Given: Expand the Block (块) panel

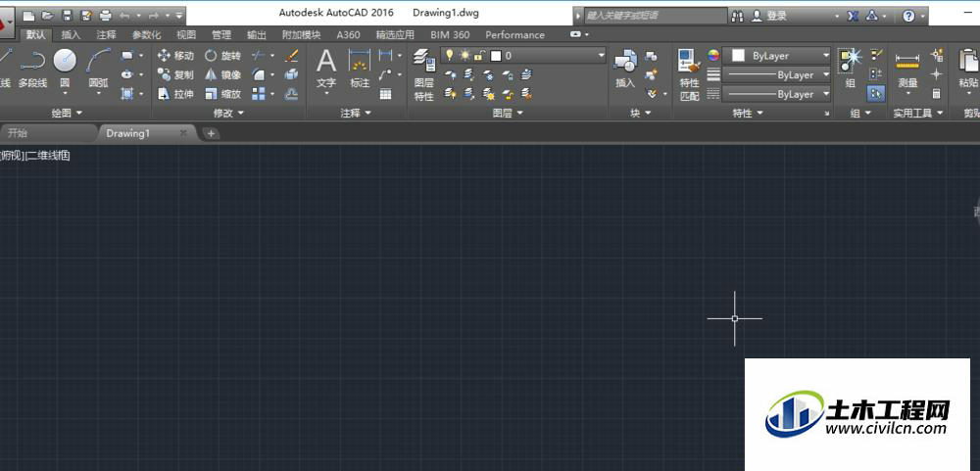Looking at the screenshot, I should tap(641, 113).
